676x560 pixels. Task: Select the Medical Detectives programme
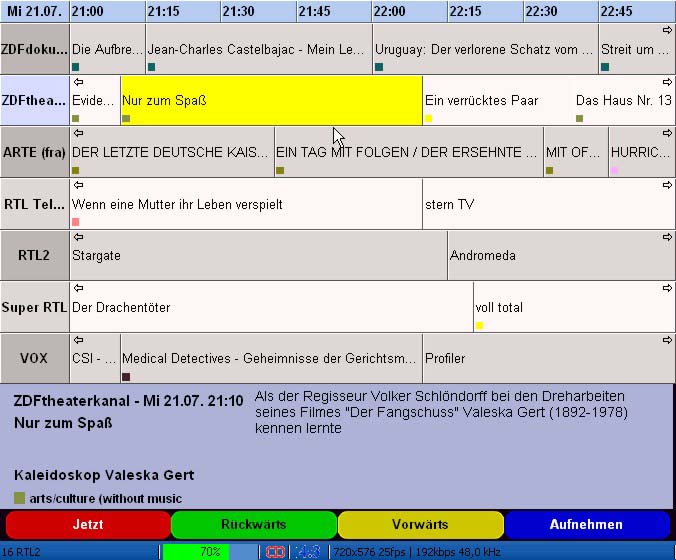(x=272, y=358)
